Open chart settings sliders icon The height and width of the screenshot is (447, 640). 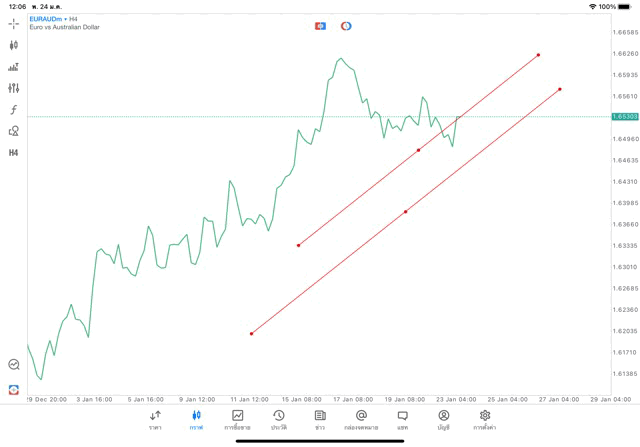pyautogui.click(x=14, y=88)
